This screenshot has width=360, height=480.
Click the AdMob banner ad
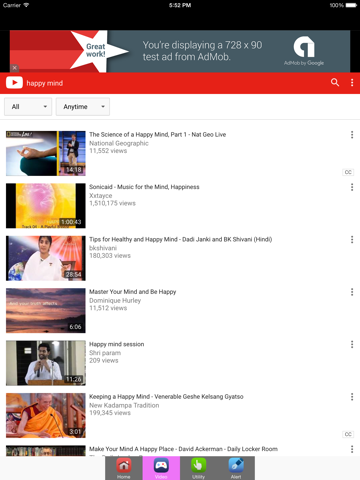click(180, 51)
